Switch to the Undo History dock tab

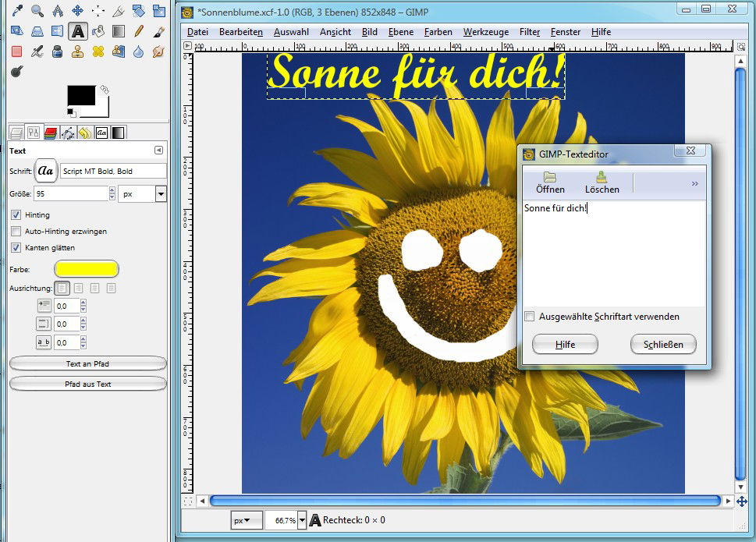click(x=85, y=133)
